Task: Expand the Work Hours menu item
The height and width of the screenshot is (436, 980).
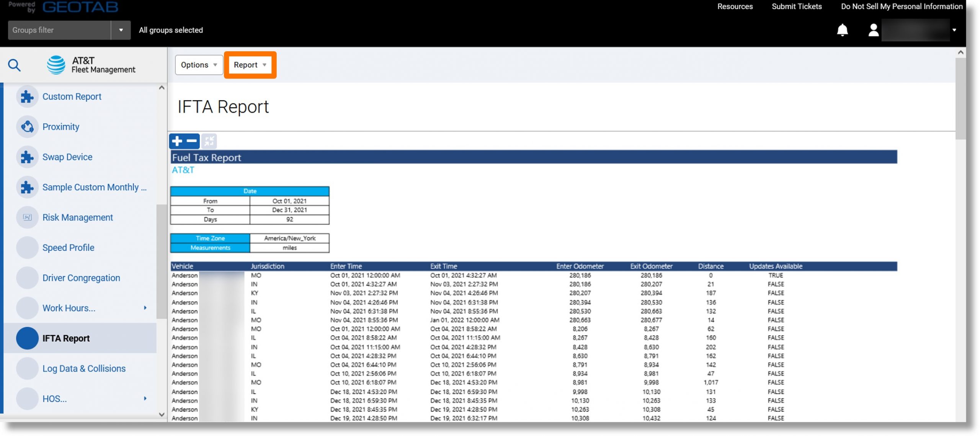Action: point(144,307)
